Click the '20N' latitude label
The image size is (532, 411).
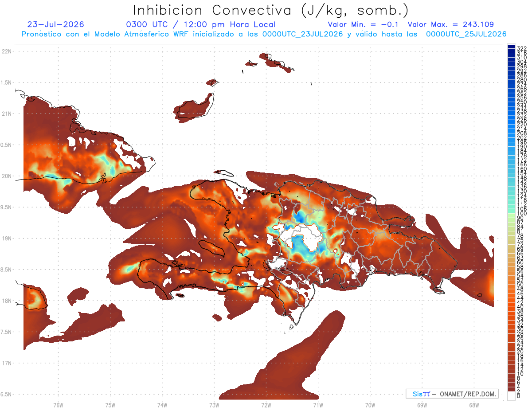click(x=7, y=176)
